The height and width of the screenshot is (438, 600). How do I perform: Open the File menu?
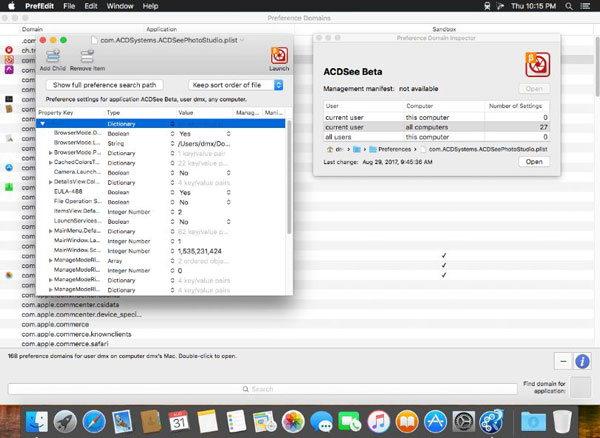tap(67, 6)
